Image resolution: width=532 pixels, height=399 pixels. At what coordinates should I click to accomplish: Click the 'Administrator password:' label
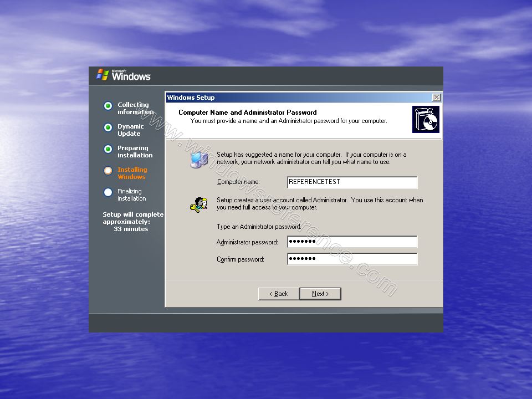coord(247,242)
